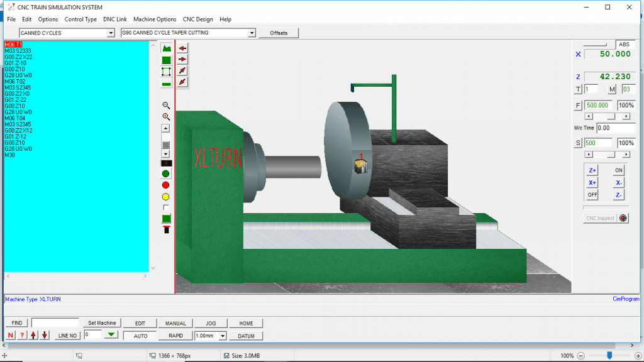The image size is (644, 362).
Task: Click the question mark icon near FIND
Action: [21, 335]
